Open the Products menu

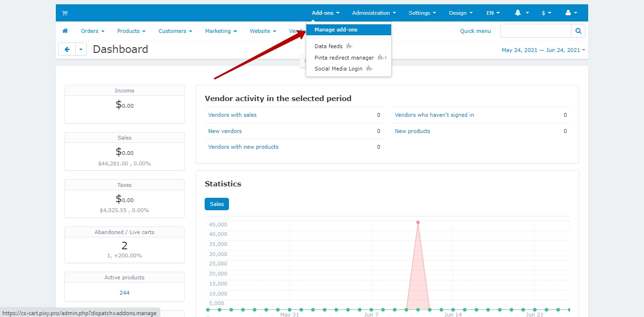point(131,31)
